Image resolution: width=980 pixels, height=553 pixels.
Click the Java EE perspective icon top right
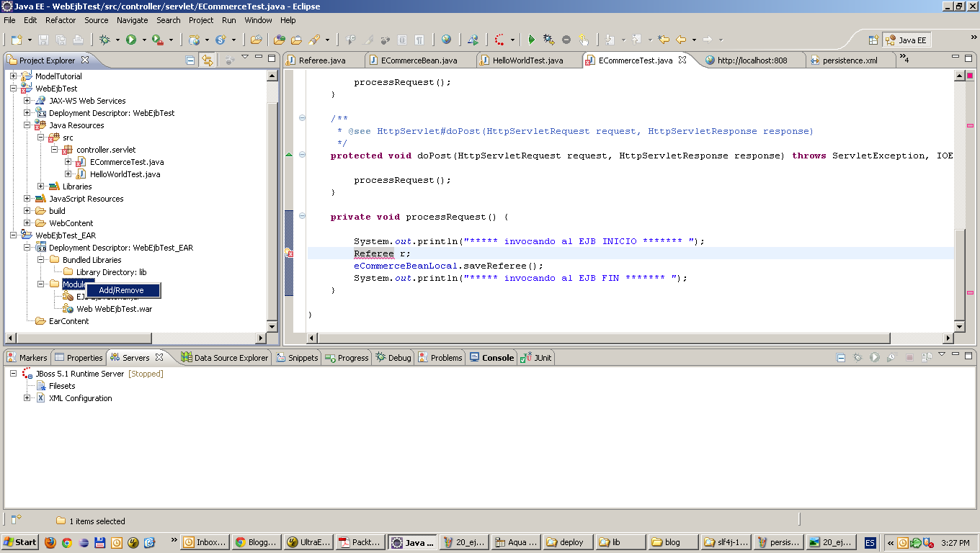[906, 40]
